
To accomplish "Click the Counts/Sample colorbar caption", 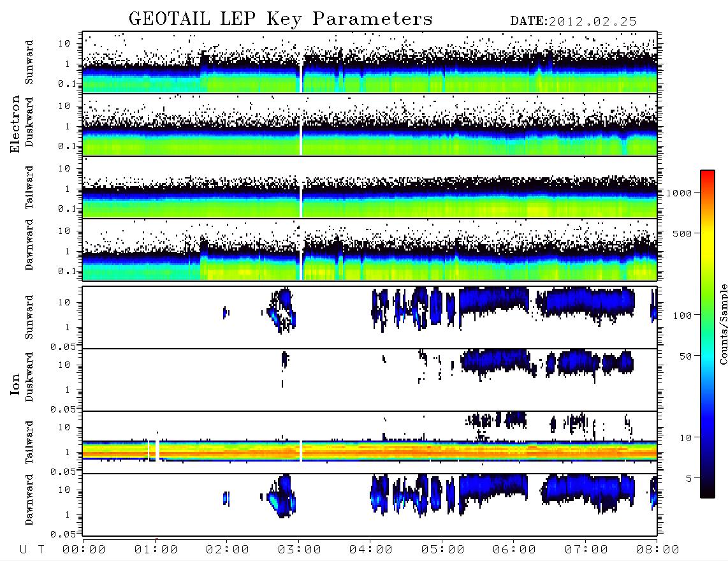I will 723,324.
